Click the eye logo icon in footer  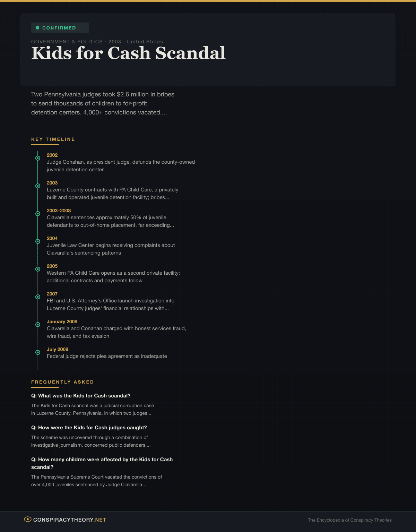coord(27,519)
